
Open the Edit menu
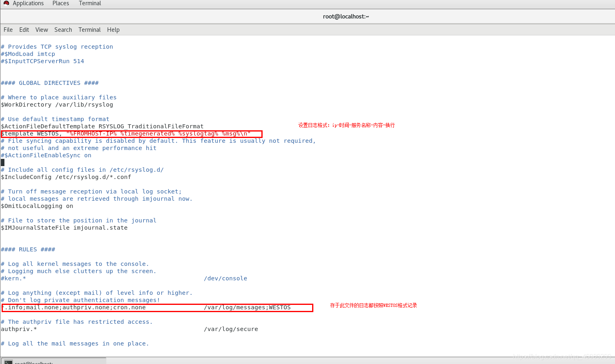(24, 30)
